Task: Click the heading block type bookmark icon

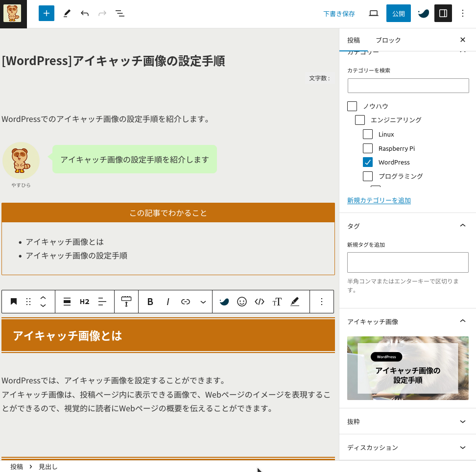Action: [x=14, y=302]
